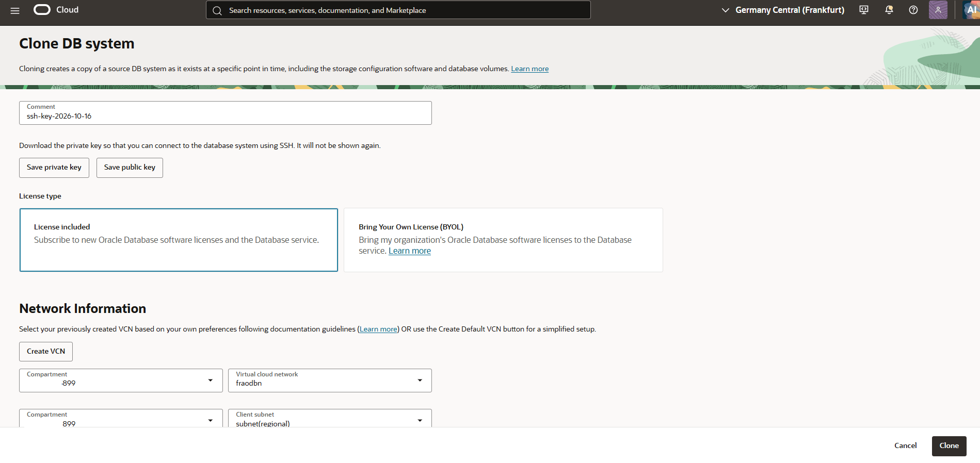Select Bring Your Own License (BYOL) card
Viewport: 980px width, 463px height.
[503, 240]
